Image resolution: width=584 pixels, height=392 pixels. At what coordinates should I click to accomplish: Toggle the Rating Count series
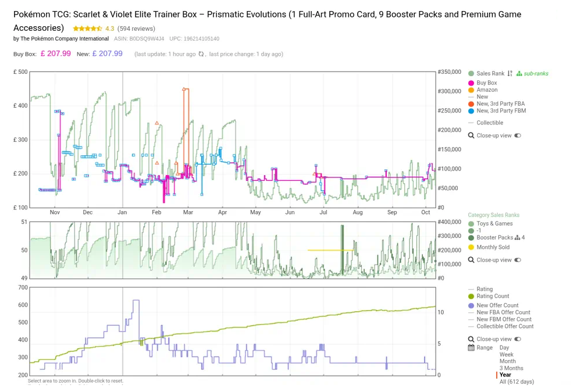coord(489,296)
